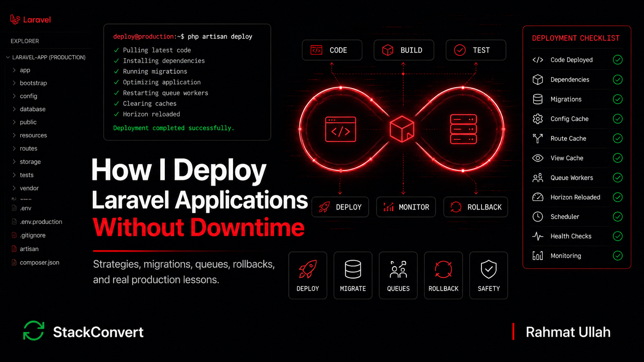Expand the app folder chevron

14,70
